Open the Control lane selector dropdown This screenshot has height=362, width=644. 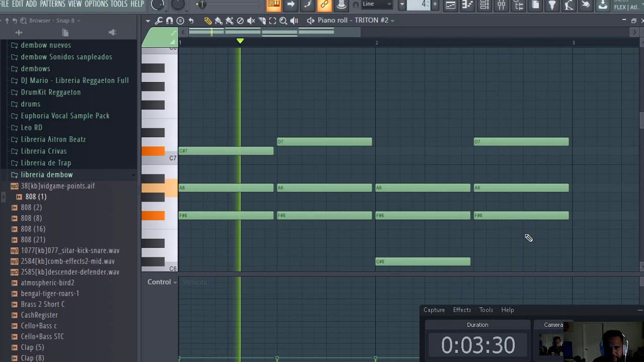tap(162, 282)
